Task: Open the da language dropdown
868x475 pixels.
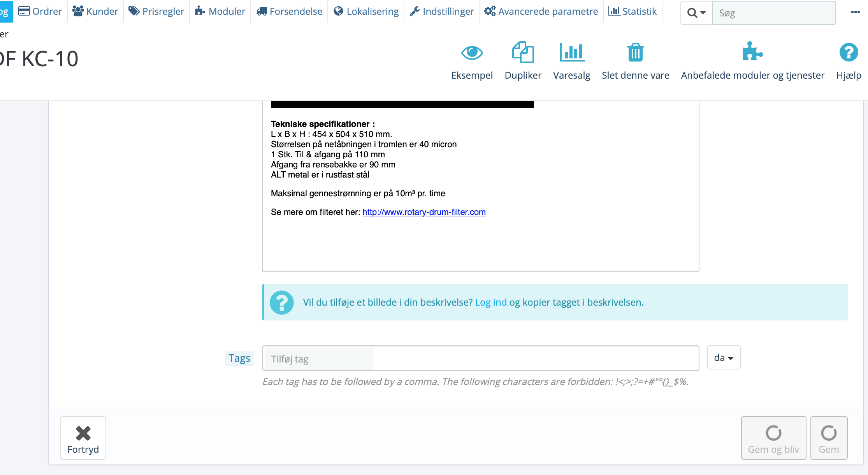Action: (723, 358)
